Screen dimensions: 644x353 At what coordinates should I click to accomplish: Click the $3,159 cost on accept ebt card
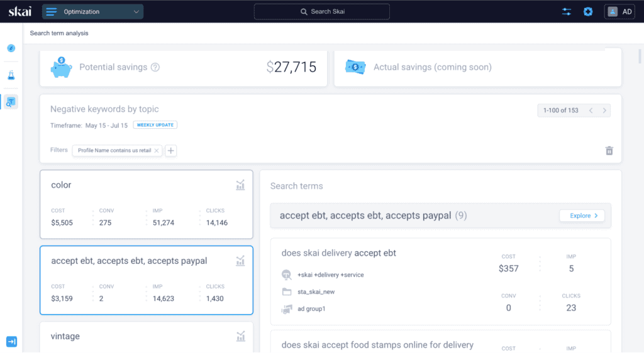[x=62, y=298]
